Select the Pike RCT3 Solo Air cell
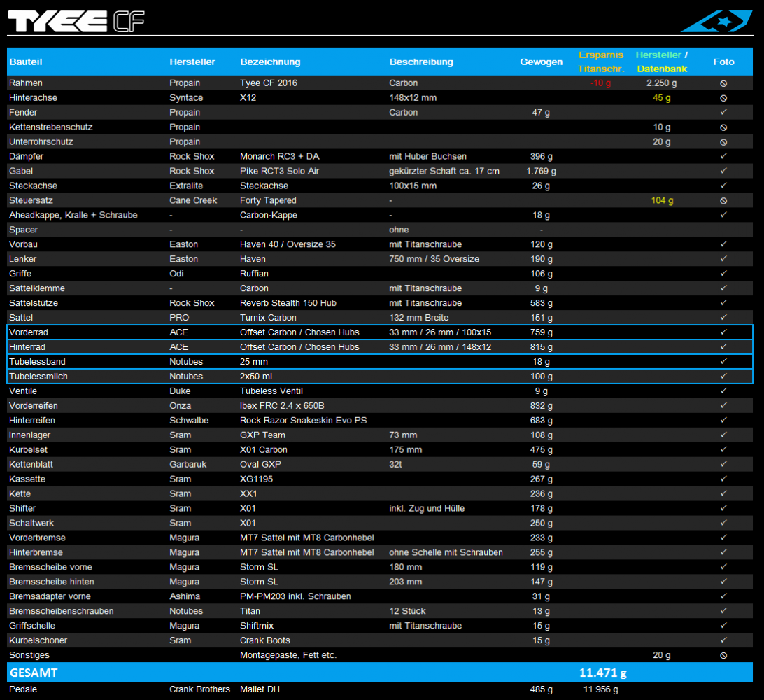This screenshot has width=764, height=700. (x=280, y=171)
